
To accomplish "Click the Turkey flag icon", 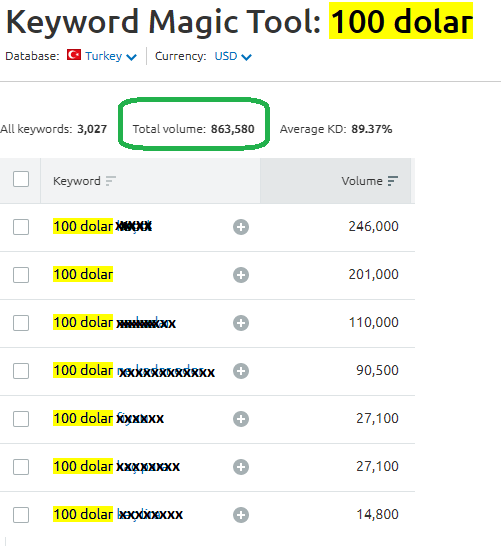I will pos(74,55).
